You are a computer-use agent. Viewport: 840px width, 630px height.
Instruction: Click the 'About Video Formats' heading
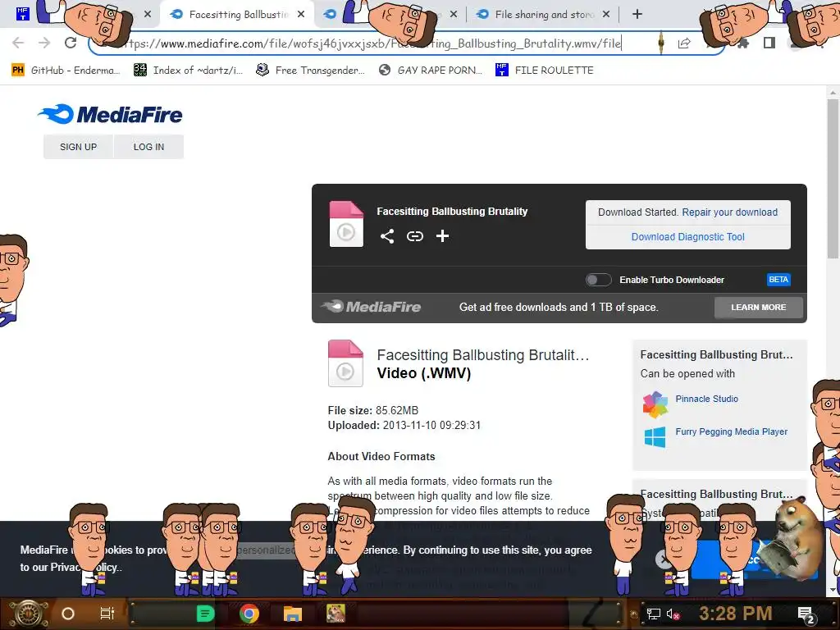pos(381,456)
